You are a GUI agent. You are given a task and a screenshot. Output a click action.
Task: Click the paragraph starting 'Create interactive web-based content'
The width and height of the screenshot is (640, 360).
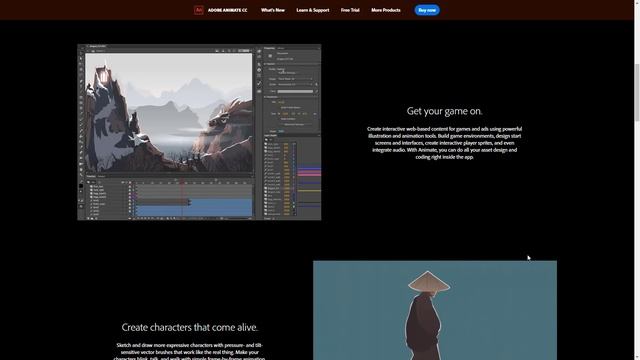(444, 143)
